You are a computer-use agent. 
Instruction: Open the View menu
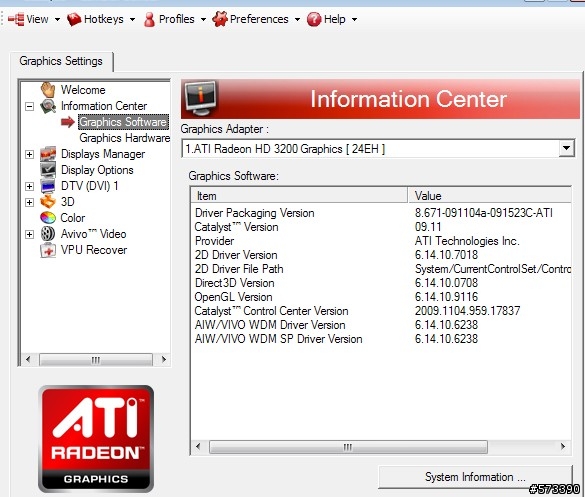pyautogui.click(x=34, y=19)
